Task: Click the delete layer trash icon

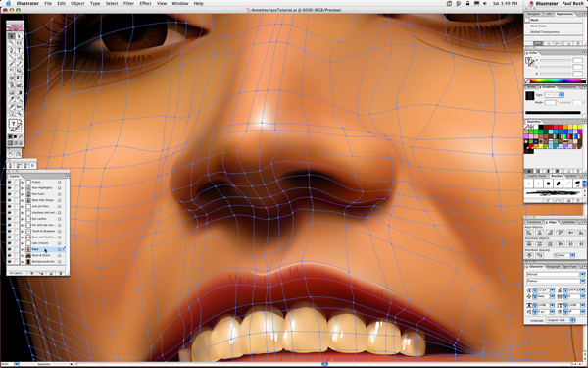Action: click(x=61, y=273)
